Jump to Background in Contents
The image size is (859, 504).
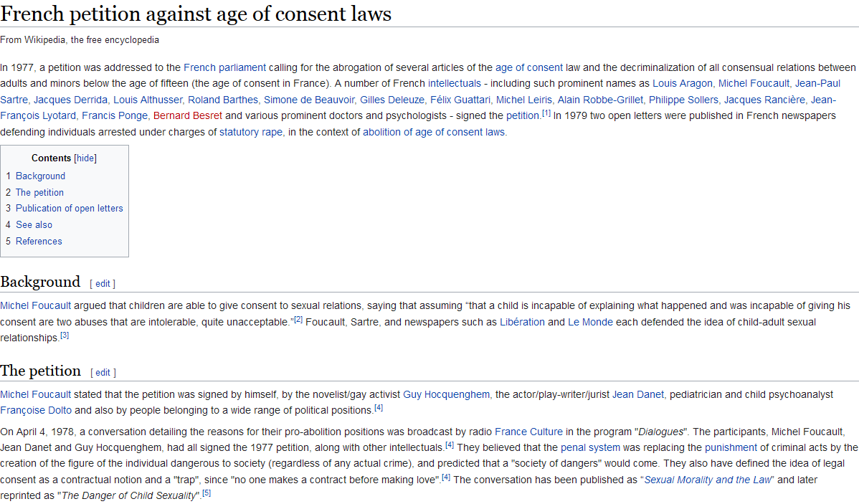tap(41, 176)
